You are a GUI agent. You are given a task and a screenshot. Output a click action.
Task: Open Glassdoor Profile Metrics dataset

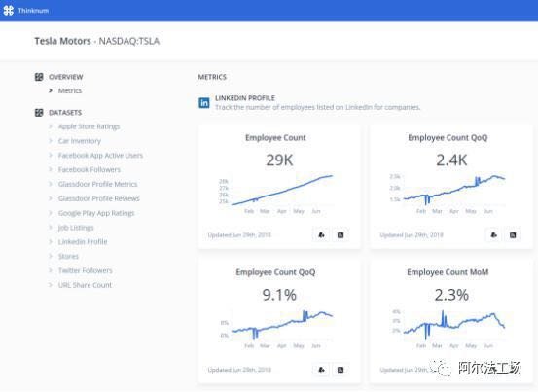click(x=98, y=184)
